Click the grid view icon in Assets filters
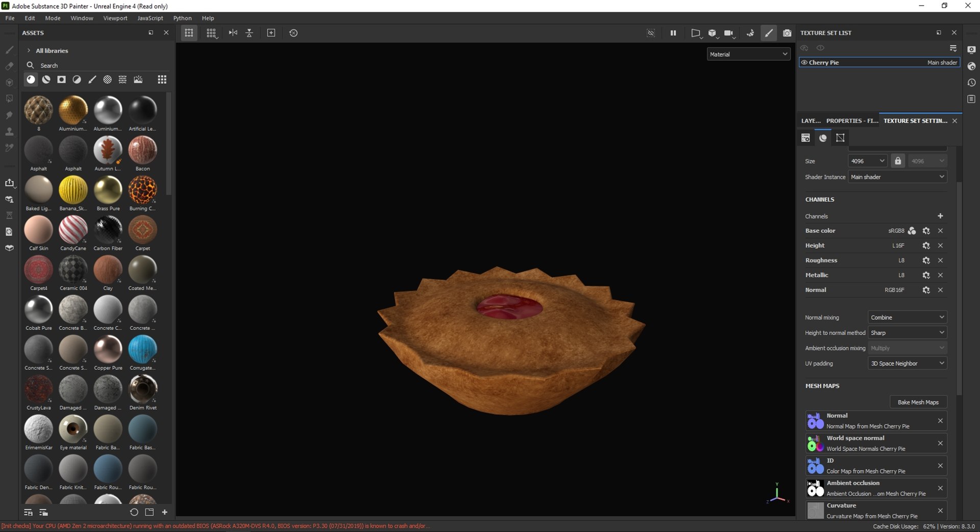Screen dimensions: 980x532 pos(162,80)
